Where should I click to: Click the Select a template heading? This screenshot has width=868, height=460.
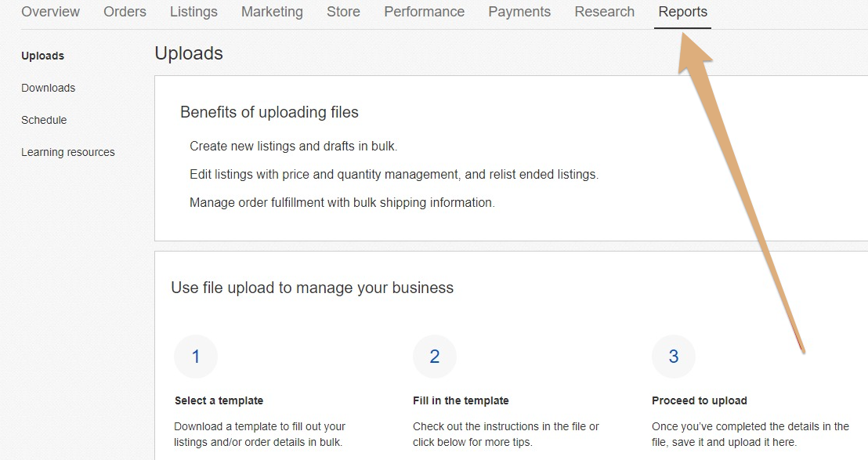(x=219, y=400)
